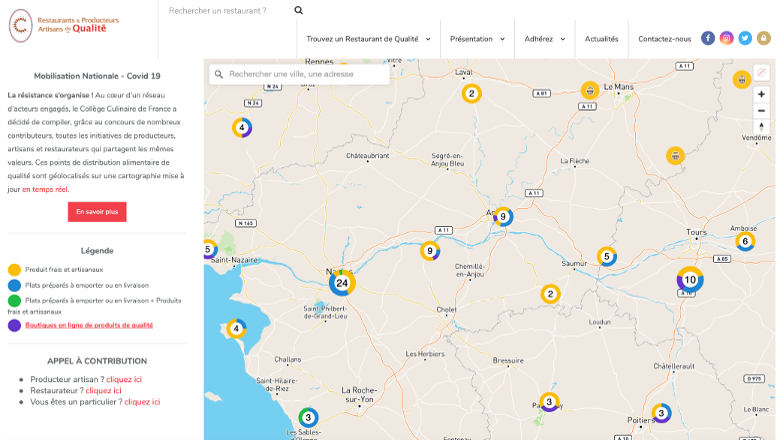Open Boutiques en ligne de produits link

tap(89, 325)
